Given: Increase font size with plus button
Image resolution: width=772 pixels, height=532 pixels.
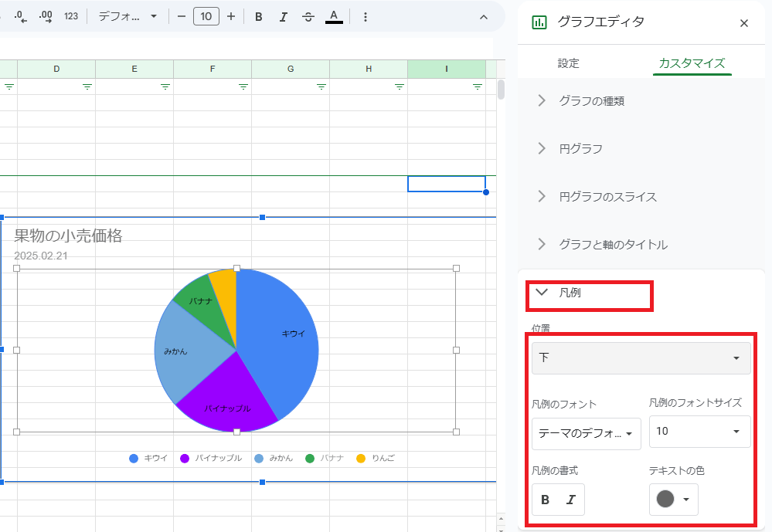Looking at the screenshot, I should [231, 17].
